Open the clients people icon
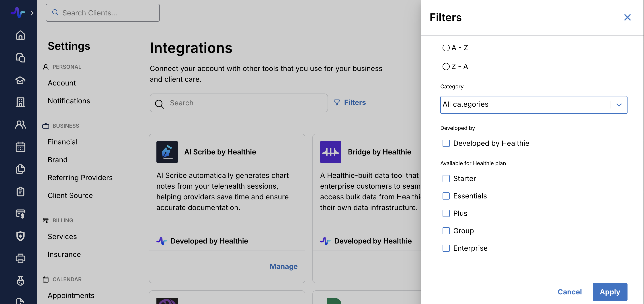The image size is (644, 304). pos(20,125)
